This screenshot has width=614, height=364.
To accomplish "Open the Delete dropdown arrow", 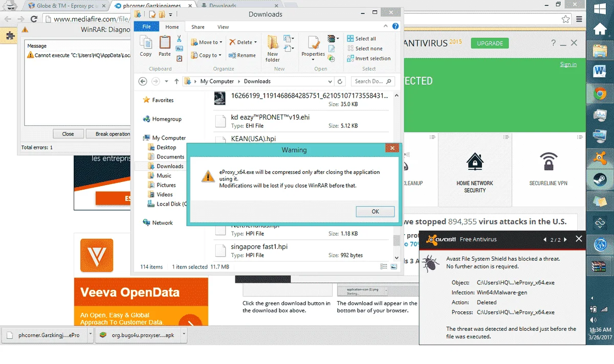I will tap(255, 42).
